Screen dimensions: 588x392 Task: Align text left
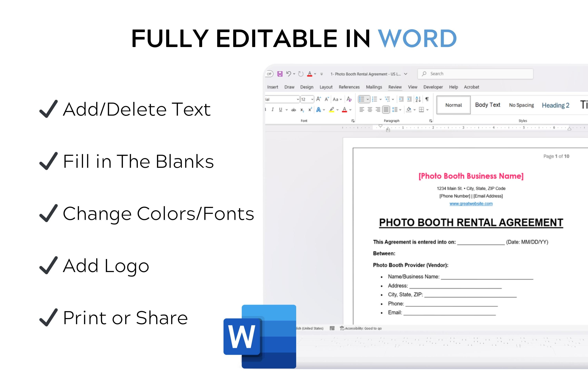pyautogui.click(x=362, y=110)
